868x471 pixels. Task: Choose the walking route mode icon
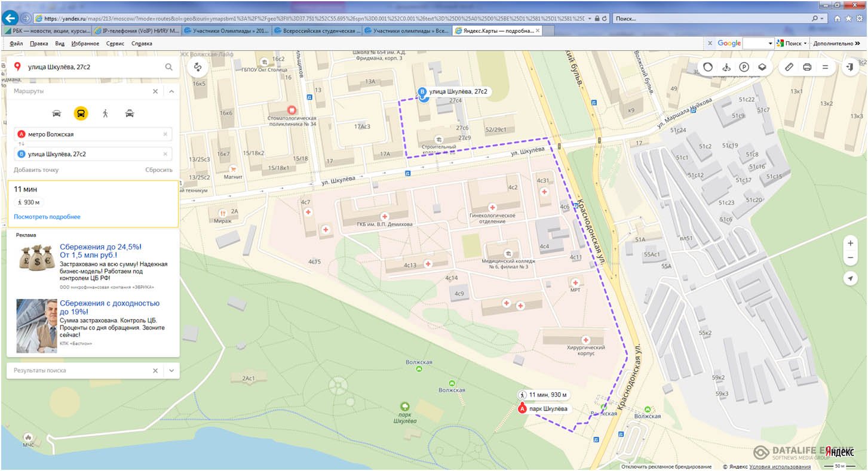[105, 113]
